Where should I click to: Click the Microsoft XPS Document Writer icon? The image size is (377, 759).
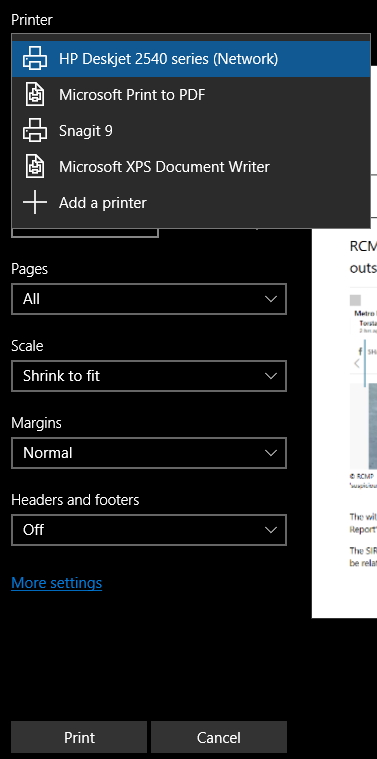pos(35,167)
